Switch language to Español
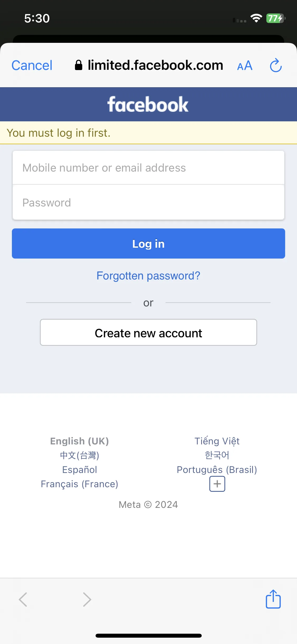297x644 pixels. pyautogui.click(x=79, y=470)
